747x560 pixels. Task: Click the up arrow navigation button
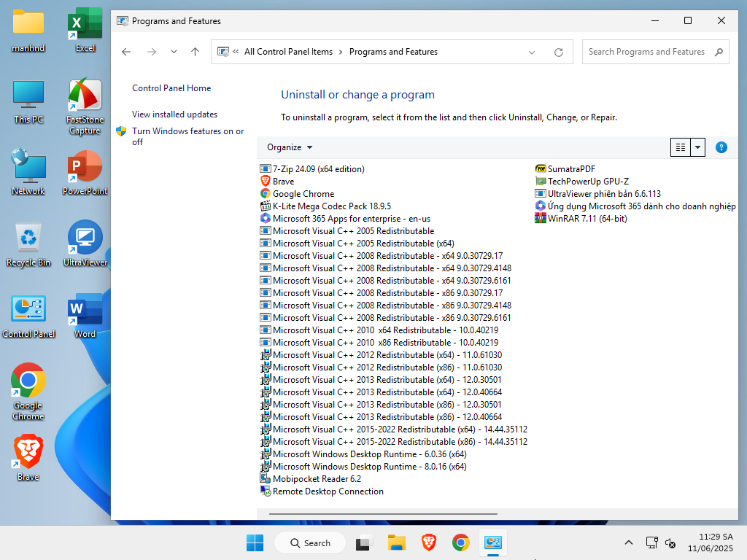coord(195,52)
